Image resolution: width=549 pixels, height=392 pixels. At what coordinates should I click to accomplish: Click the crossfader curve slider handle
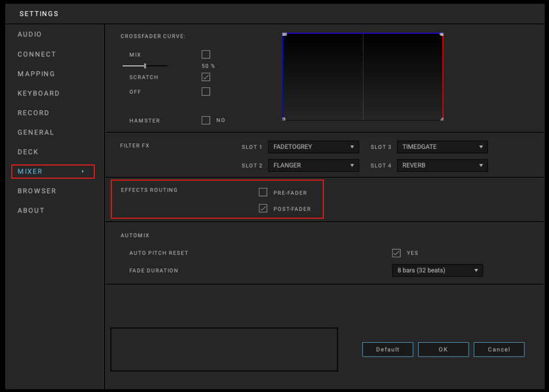coord(145,66)
